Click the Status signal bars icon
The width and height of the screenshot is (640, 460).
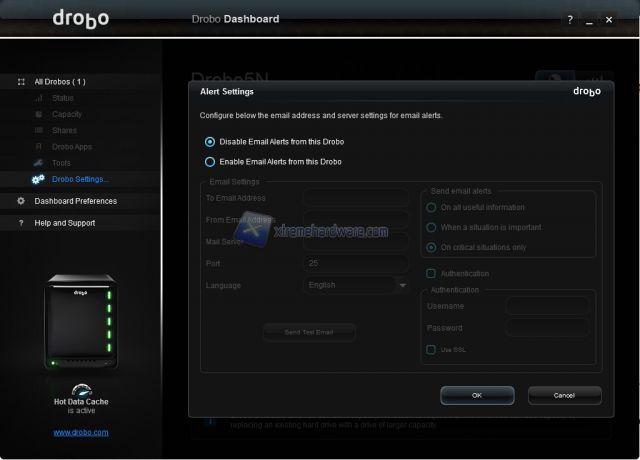click(x=38, y=98)
